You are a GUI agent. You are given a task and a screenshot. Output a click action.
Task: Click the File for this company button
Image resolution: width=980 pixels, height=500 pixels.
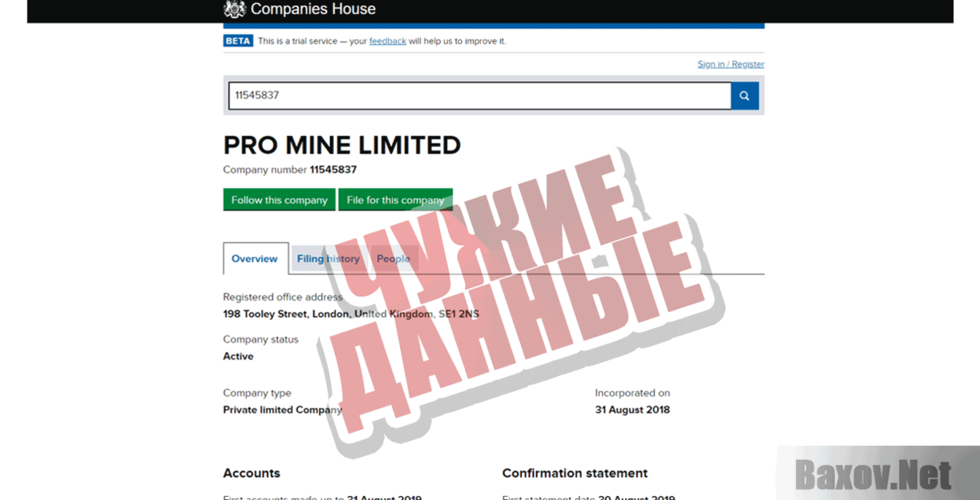395,200
